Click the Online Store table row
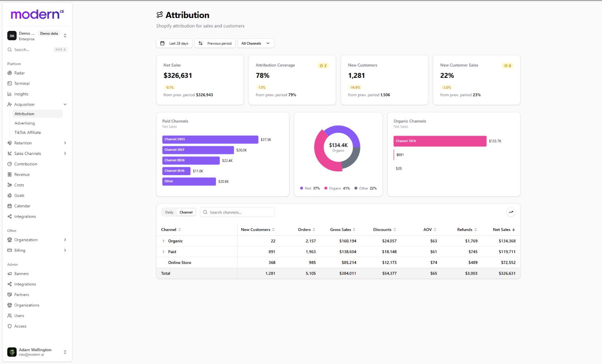 coord(338,263)
